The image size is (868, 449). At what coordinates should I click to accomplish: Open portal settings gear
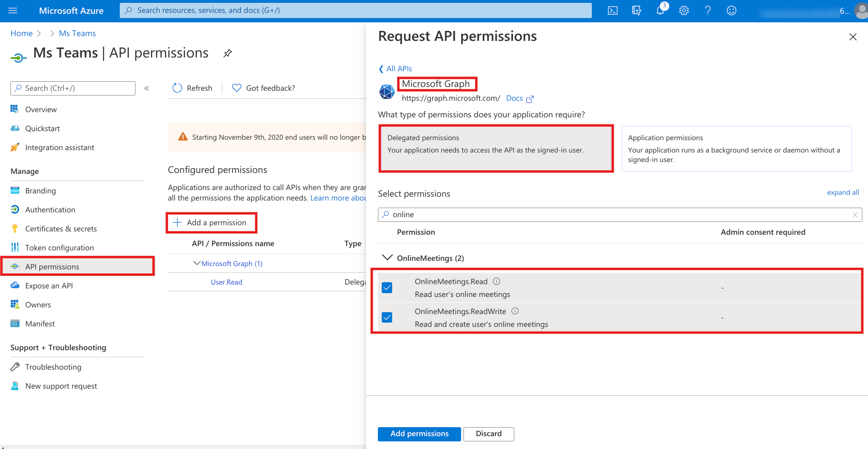coord(684,10)
